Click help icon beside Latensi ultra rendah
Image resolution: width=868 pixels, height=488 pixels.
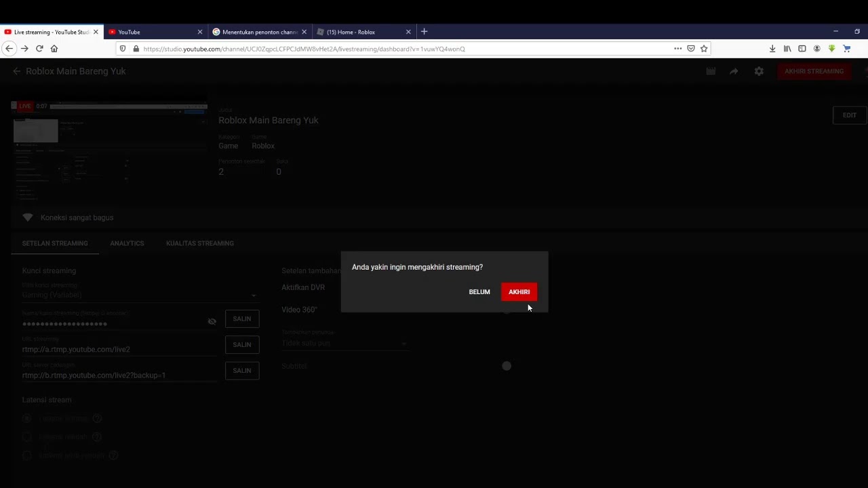(113, 455)
